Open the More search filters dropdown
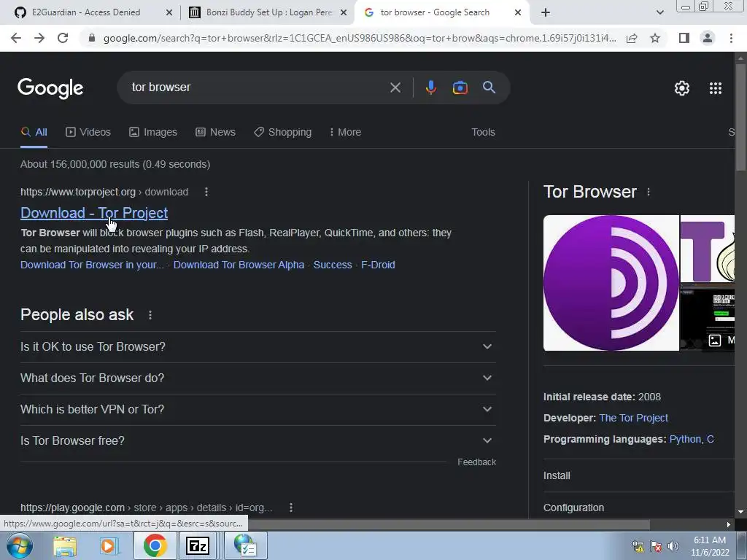747x560 pixels. tap(345, 133)
